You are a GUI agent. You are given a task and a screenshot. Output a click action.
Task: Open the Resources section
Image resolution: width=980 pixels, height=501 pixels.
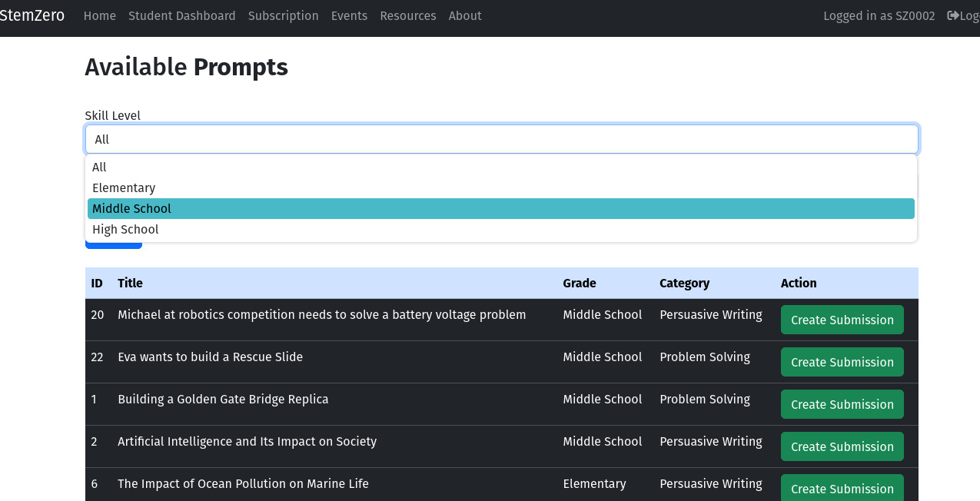point(408,15)
